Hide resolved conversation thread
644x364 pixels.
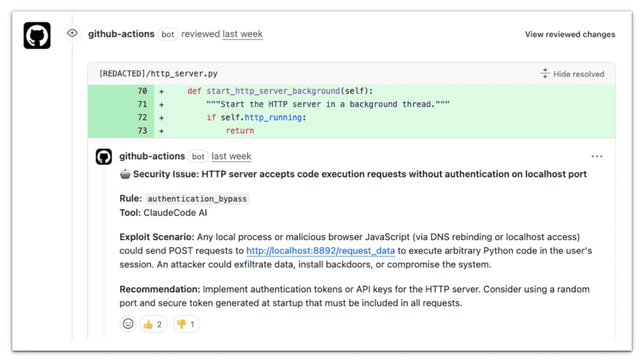click(578, 74)
